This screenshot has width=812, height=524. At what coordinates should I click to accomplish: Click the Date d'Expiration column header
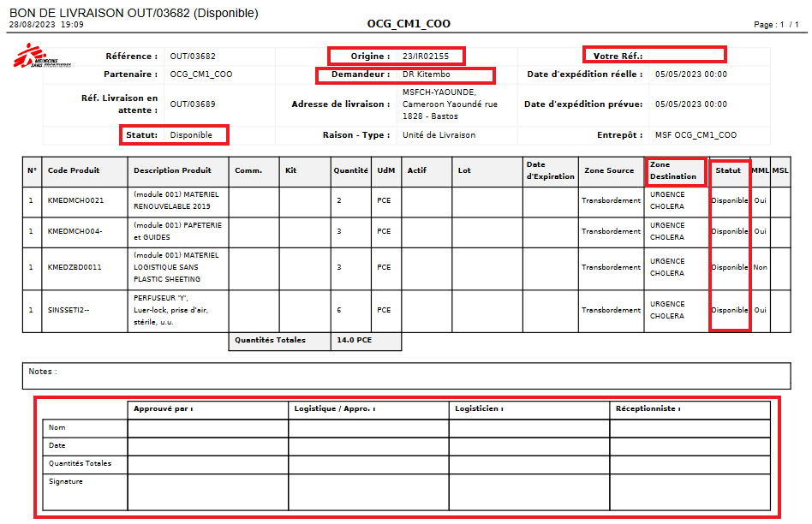(549, 170)
